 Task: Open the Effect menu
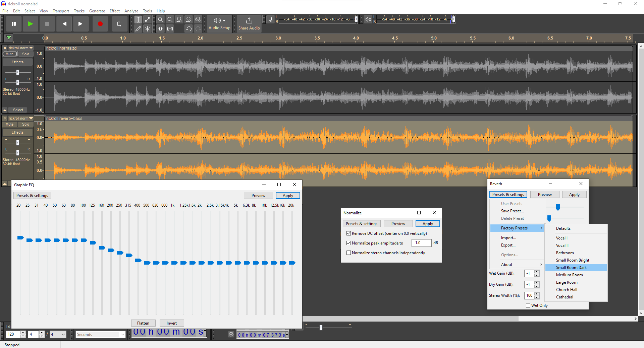[x=115, y=11]
